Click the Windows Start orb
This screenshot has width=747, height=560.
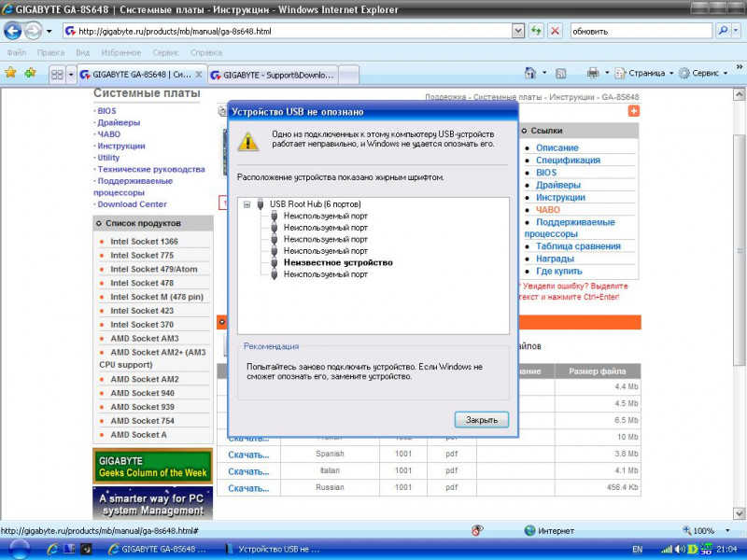tap(19, 550)
